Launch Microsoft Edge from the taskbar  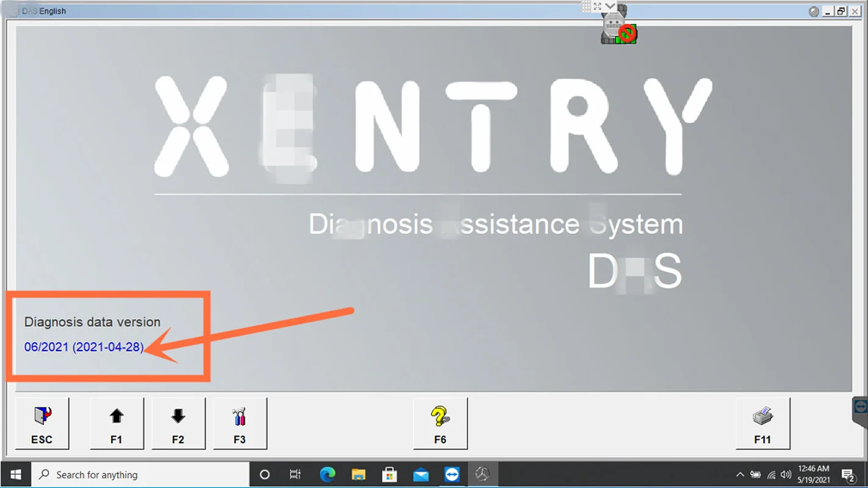tap(328, 475)
